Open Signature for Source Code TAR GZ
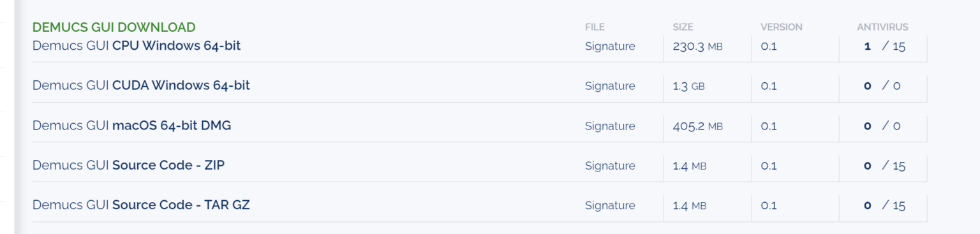Image resolution: width=980 pixels, height=234 pixels. pos(610,205)
